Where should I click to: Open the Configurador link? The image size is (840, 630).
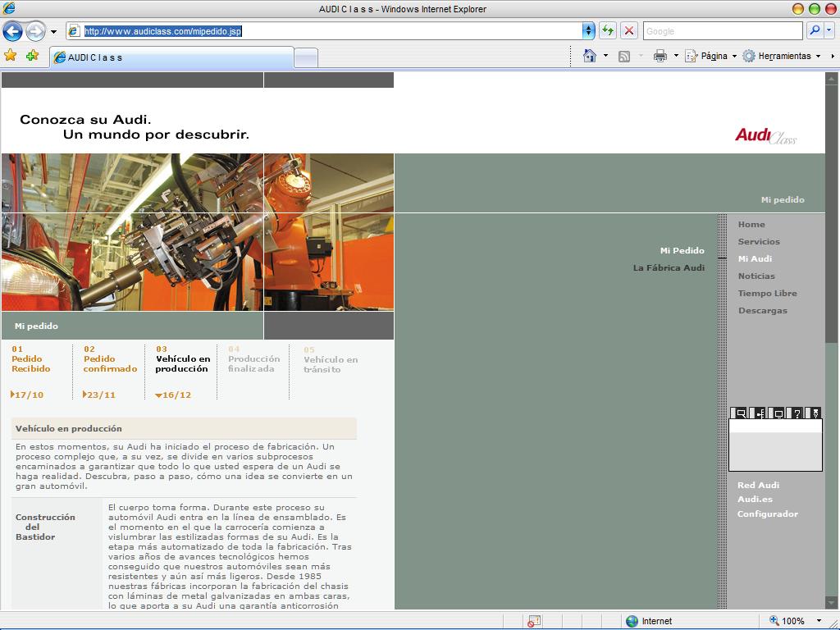pyautogui.click(x=767, y=514)
